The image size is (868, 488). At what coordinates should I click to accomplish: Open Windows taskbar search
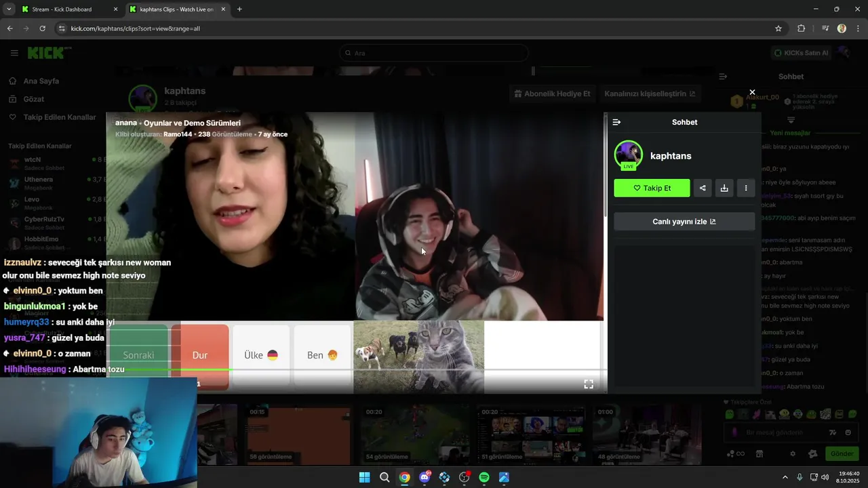(x=384, y=477)
